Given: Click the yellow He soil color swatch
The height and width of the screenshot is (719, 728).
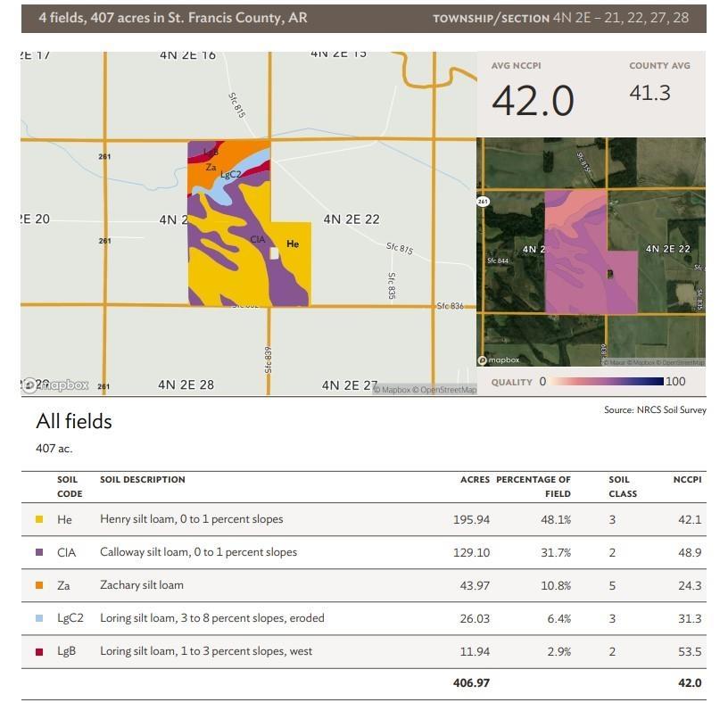Looking at the screenshot, I should point(39,519).
